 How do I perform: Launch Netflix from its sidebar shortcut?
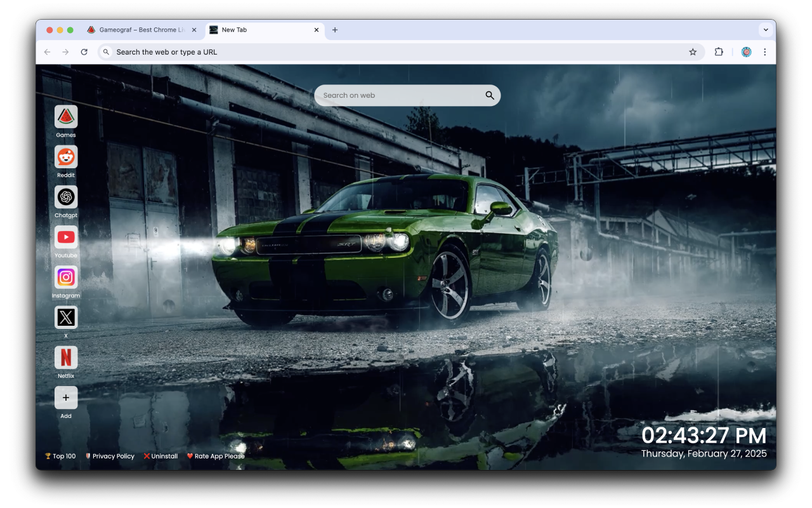66,358
